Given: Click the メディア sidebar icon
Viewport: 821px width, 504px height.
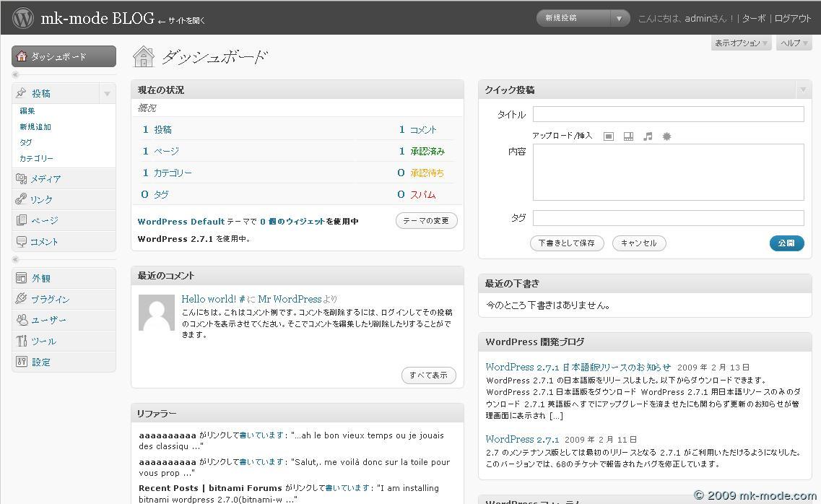Looking at the screenshot, I should click(x=22, y=179).
